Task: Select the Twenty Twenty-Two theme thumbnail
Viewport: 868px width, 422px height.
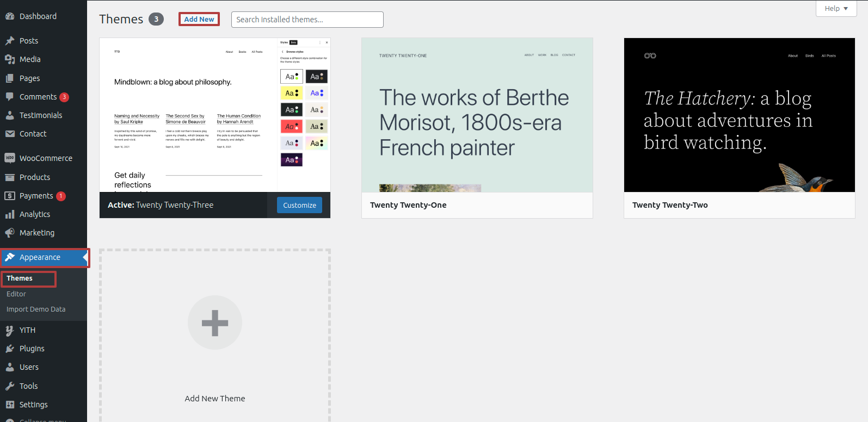Action: tap(739, 115)
